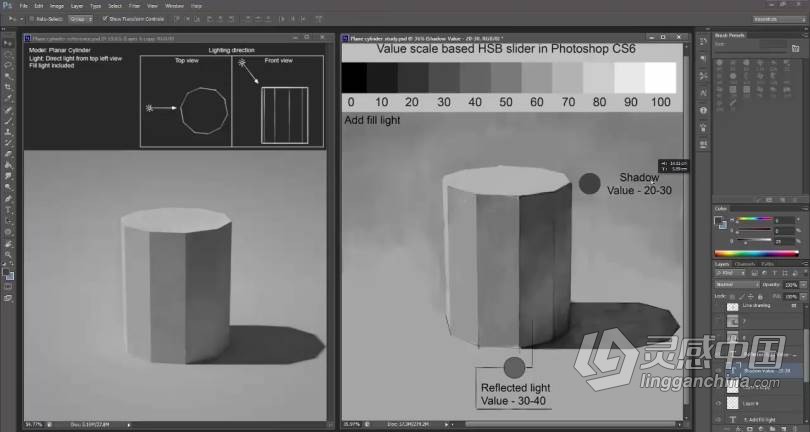Image resolution: width=810 pixels, height=432 pixels.
Task: Open status bar arrow of study document
Action: (x=445, y=425)
